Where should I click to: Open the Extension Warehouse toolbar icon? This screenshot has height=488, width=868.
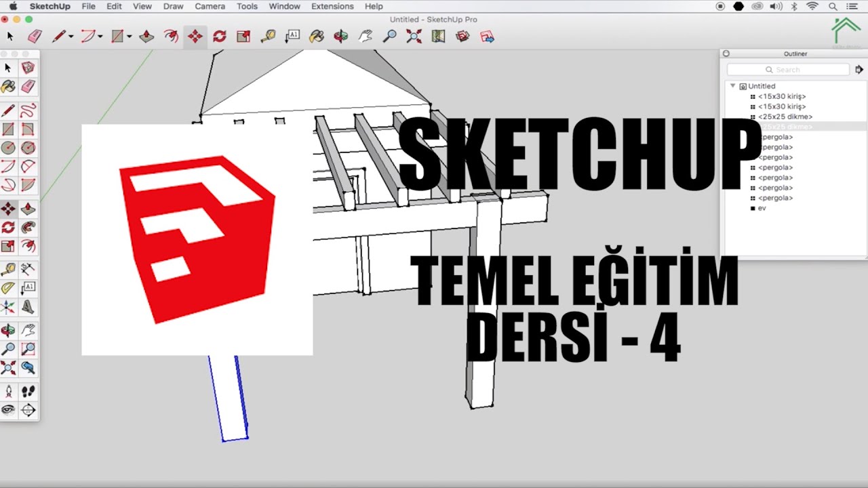click(487, 36)
